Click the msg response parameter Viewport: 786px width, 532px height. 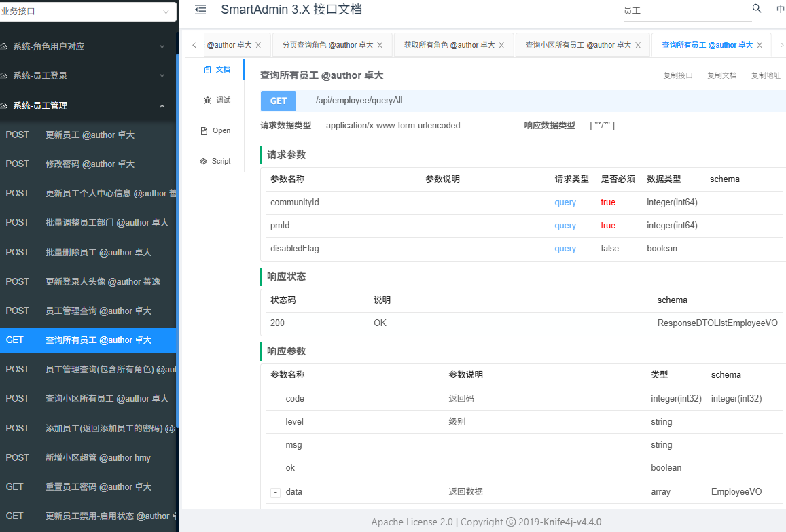(293, 445)
